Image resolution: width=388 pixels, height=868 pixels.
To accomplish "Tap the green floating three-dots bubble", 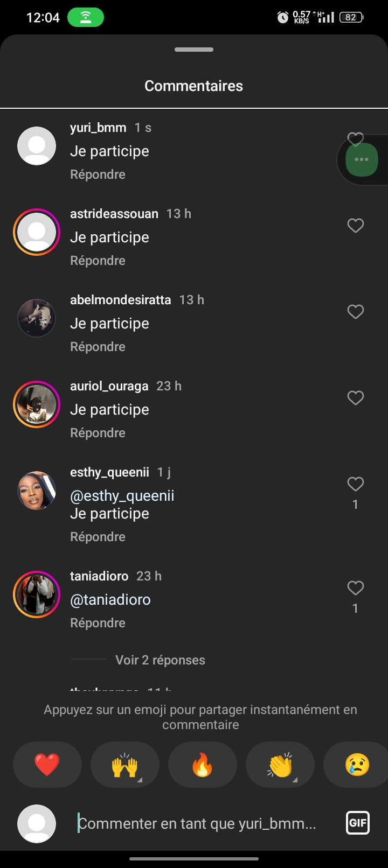I will (x=362, y=159).
